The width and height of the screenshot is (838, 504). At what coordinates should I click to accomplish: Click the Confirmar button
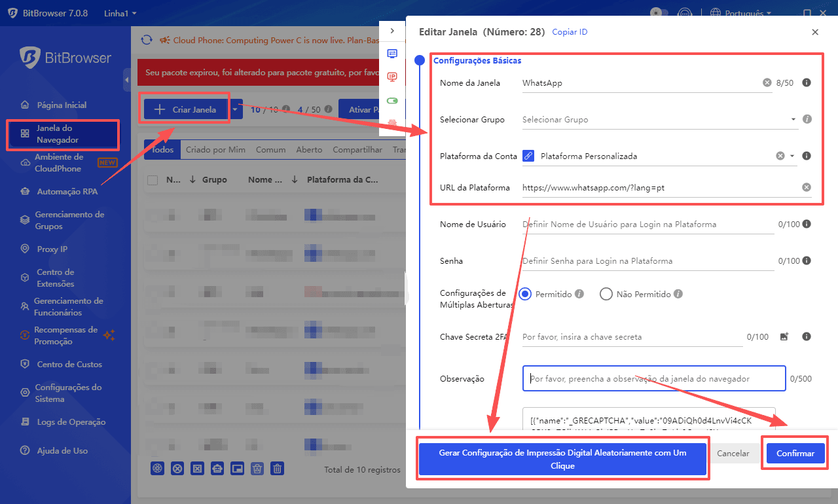795,453
